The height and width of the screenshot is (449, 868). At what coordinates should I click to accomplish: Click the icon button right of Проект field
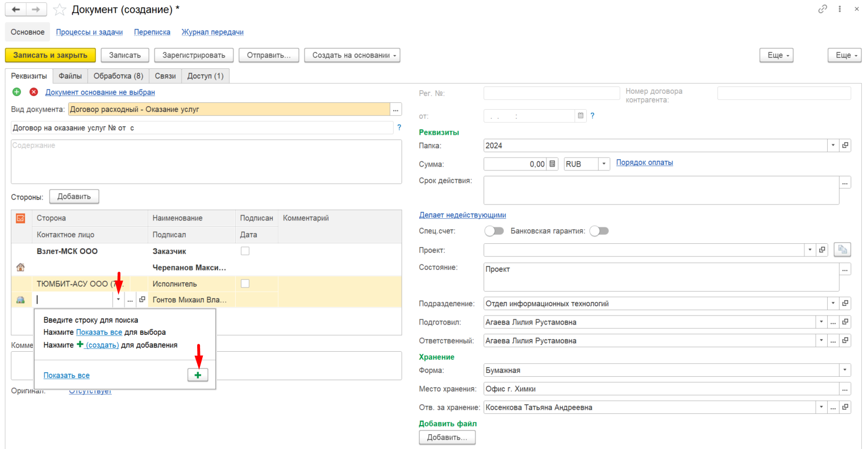[x=842, y=250]
